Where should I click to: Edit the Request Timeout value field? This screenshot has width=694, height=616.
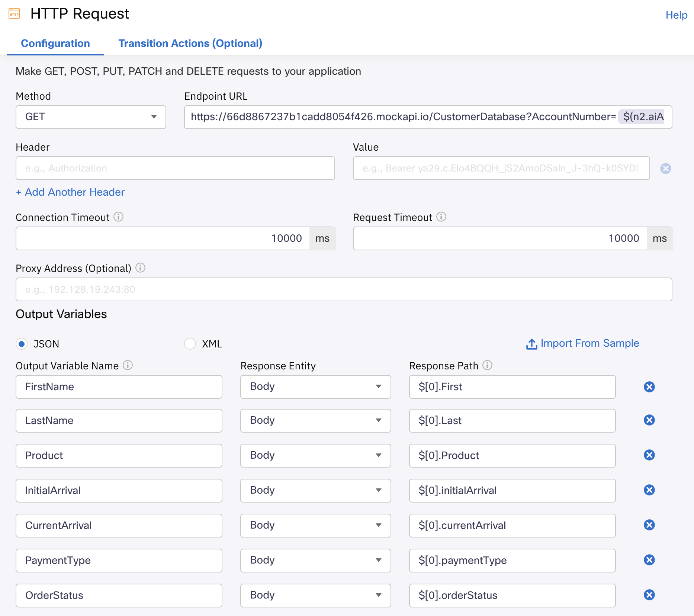click(x=500, y=238)
